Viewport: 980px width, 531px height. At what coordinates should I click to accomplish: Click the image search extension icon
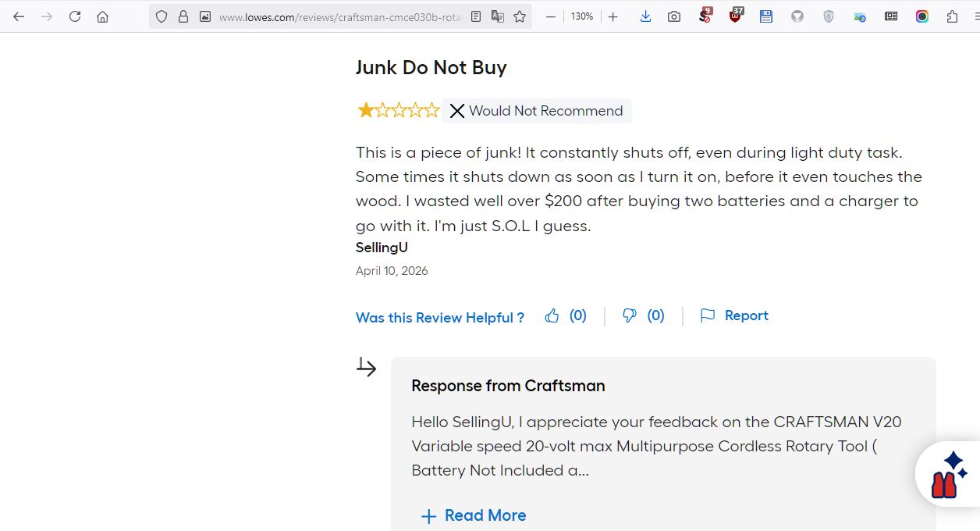coord(860,16)
